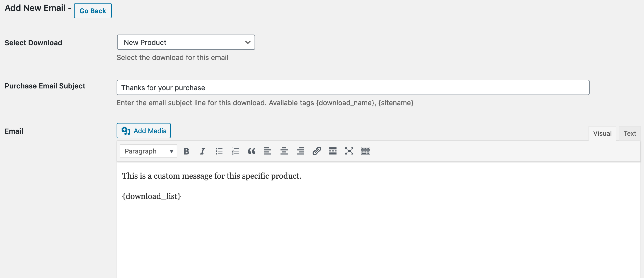Click the Purchase Email Subject label
Screen dimensions: 644x278
[45, 86]
